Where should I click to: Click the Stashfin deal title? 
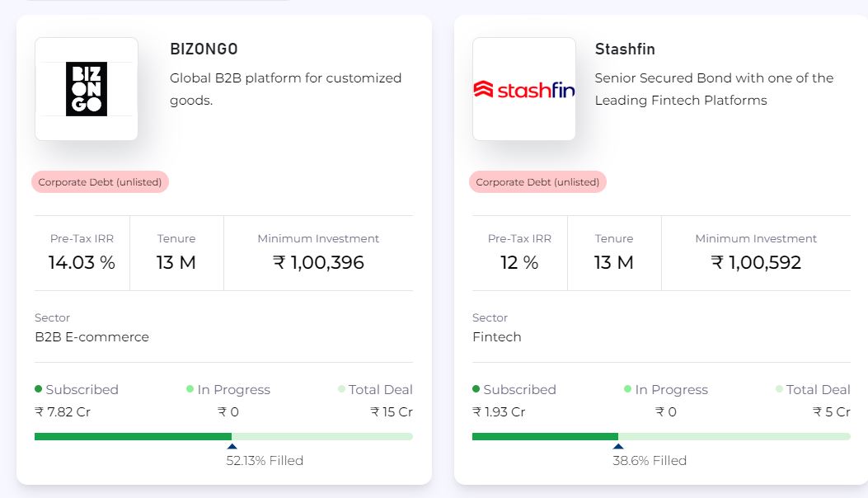625,49
